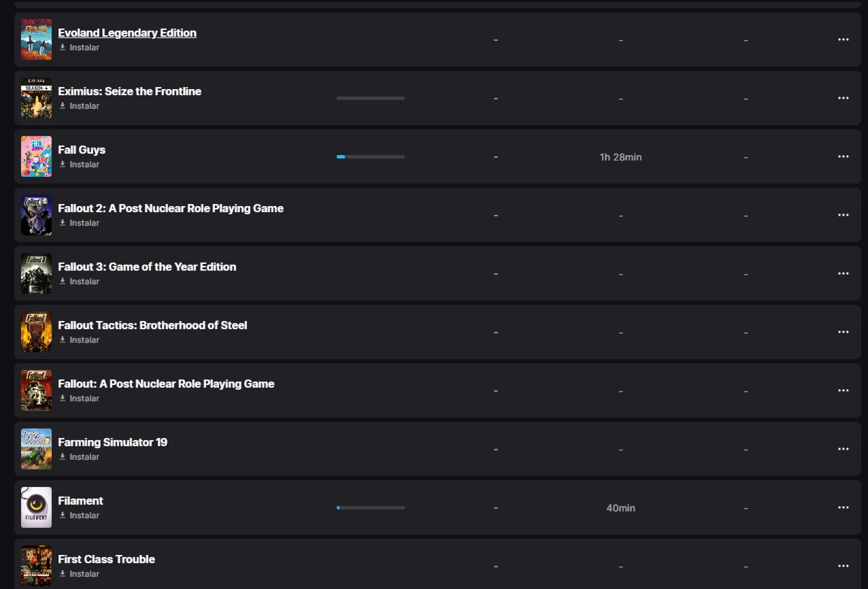
Task: Click Instalar under Evoland Legendary Edition
Action: [x=79, y=48]
